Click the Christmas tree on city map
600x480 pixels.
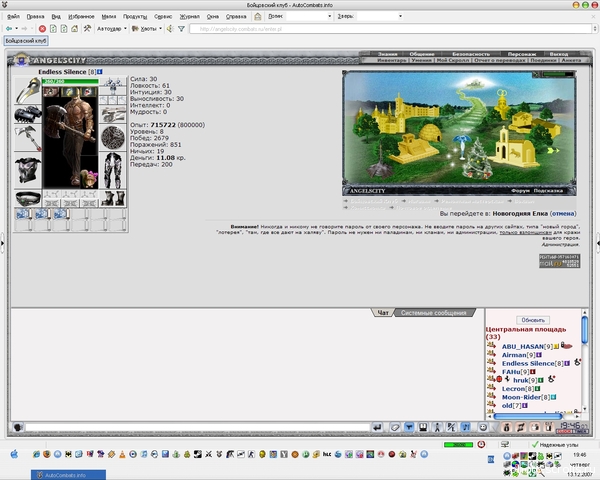coord(477,159)
